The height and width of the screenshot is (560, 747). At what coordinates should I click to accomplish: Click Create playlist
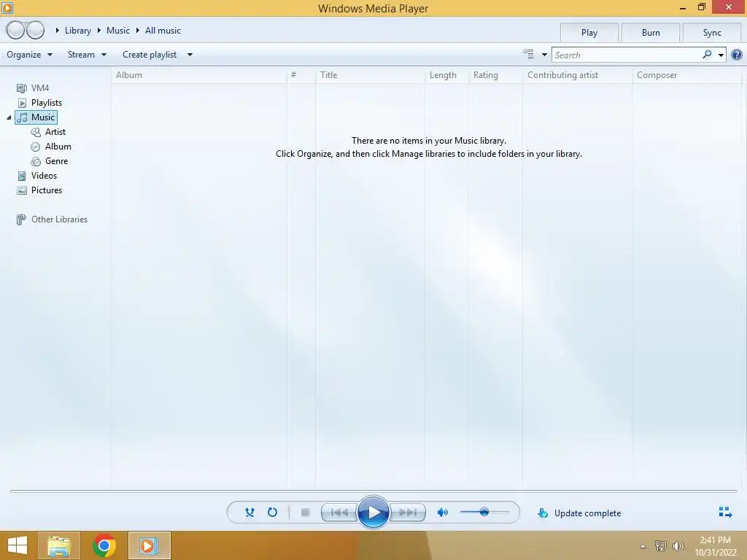pyautogui.click(x=150, y=55)
